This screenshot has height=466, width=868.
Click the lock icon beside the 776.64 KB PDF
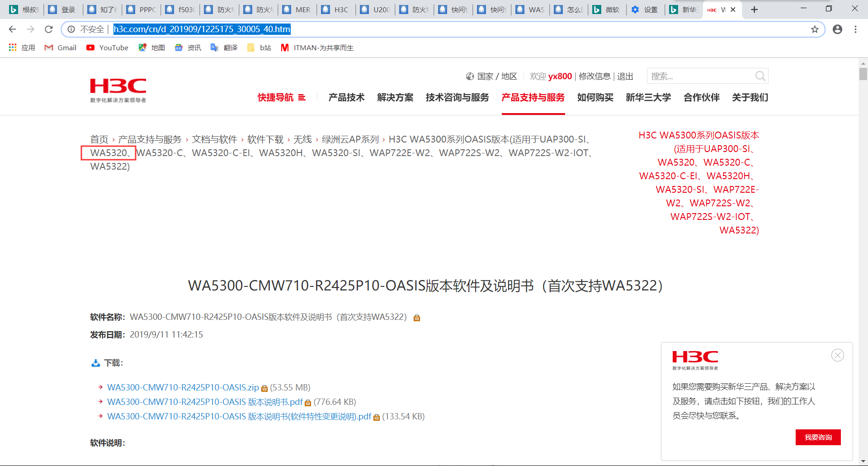[x=308, y=403]
